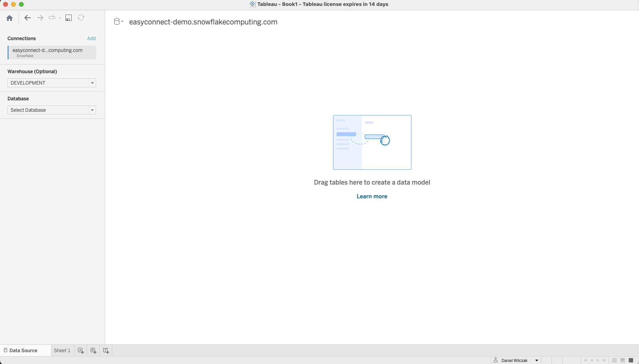
Task: Open the Learn more link
Action: [372, 196]
